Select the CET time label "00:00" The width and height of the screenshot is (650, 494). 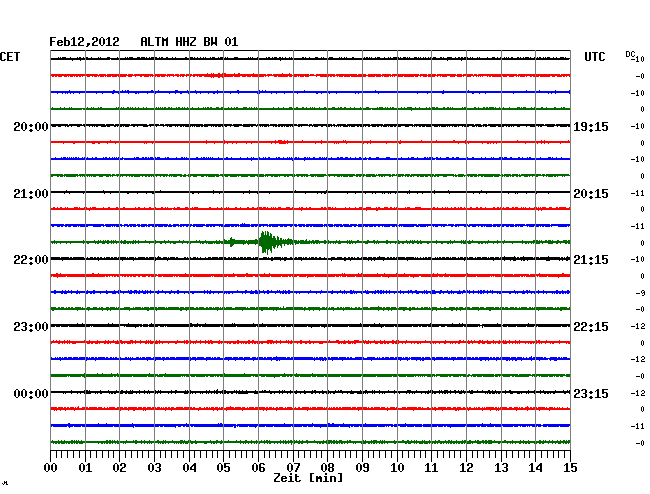pyautogui.click(x=31, y=393)
